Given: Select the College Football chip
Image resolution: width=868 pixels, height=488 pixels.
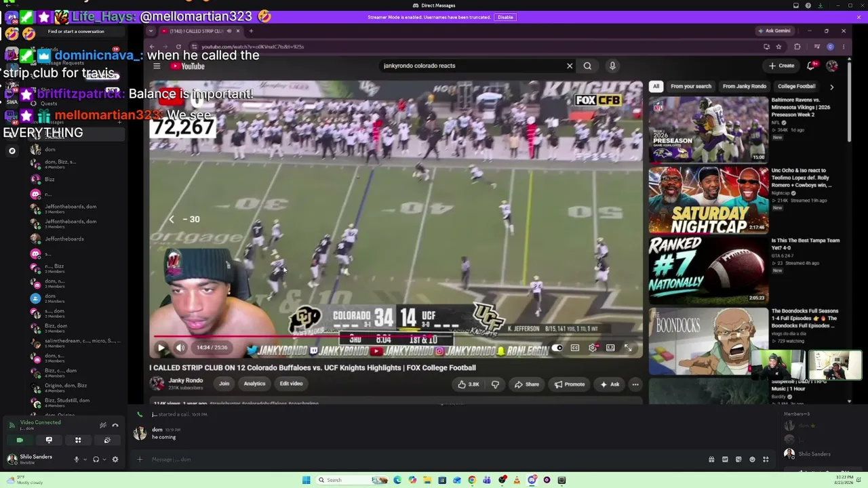Looking at the screenshot, I should (x=796, y=86).
